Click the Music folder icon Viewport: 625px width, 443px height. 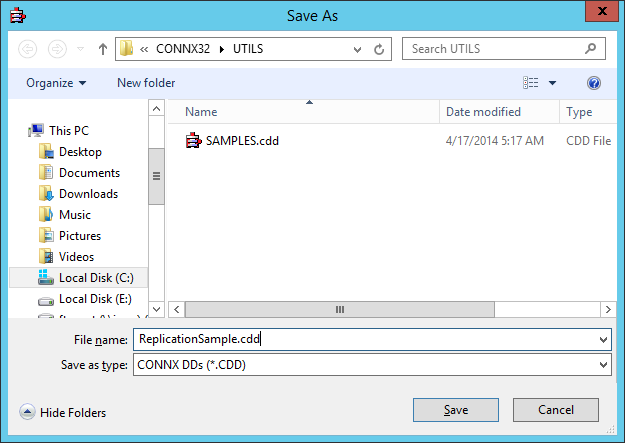(x=46, y=215)
